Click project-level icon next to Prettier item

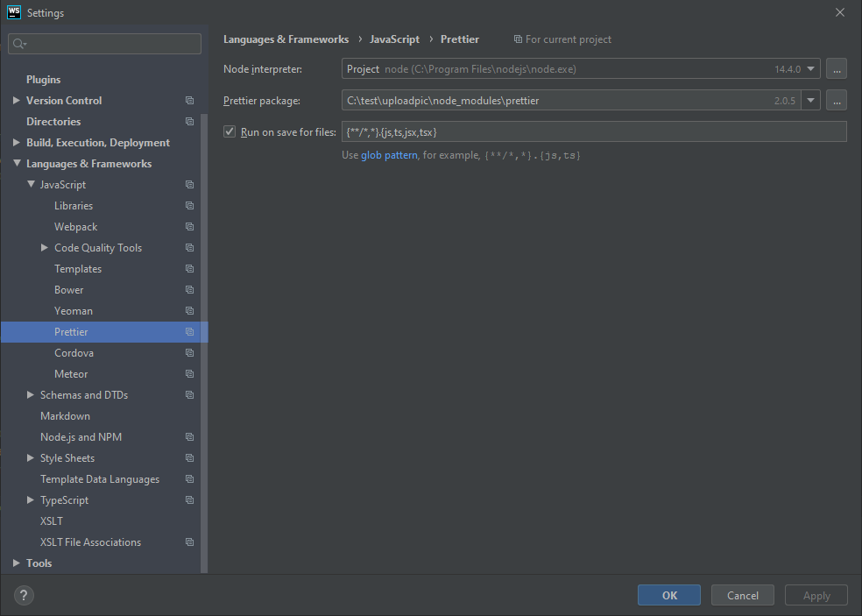coord(189,332)
